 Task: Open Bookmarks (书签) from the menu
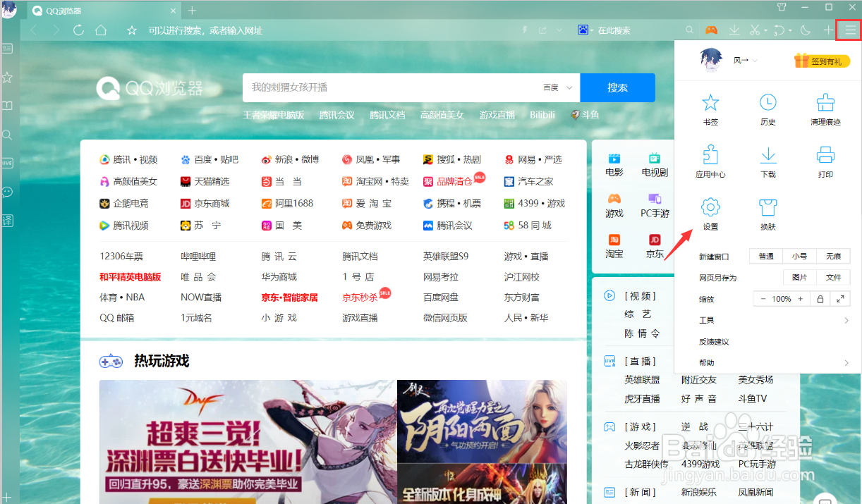(x=710, y=110)
